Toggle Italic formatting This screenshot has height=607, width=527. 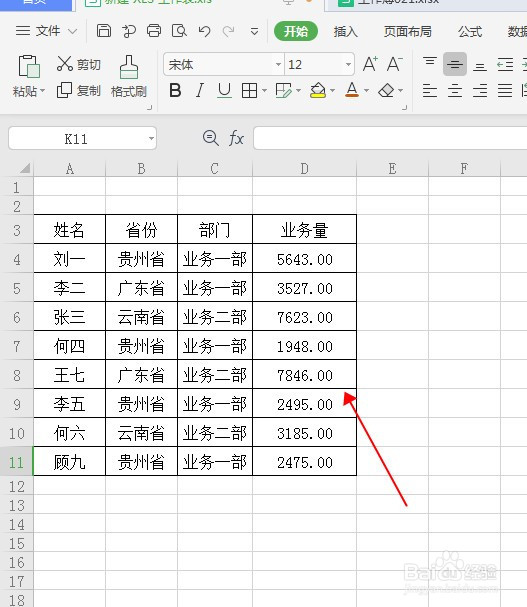pyautogui.click(x=200, y=91)
